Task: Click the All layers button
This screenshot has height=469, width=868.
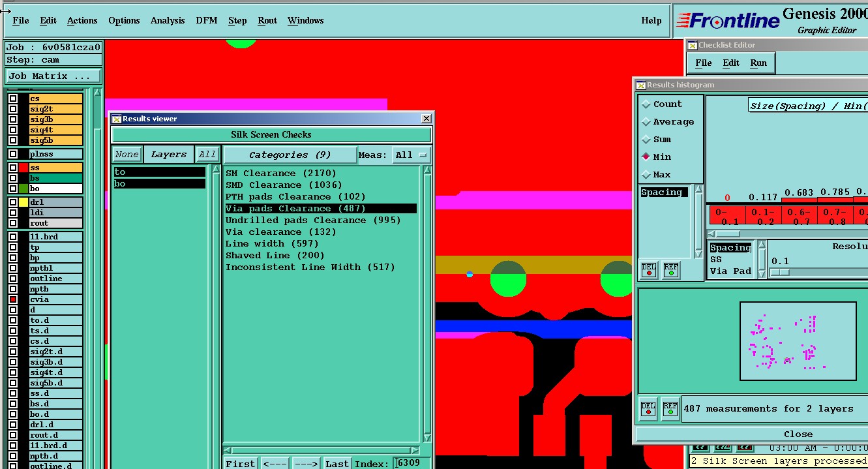Action: click(x=207, y=155)
